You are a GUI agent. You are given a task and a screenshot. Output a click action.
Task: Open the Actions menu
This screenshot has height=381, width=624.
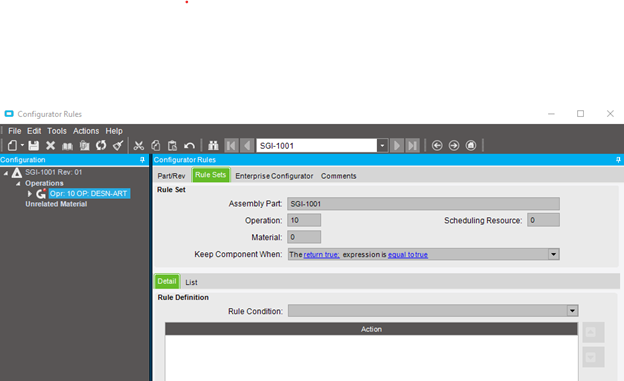(86, 131)
